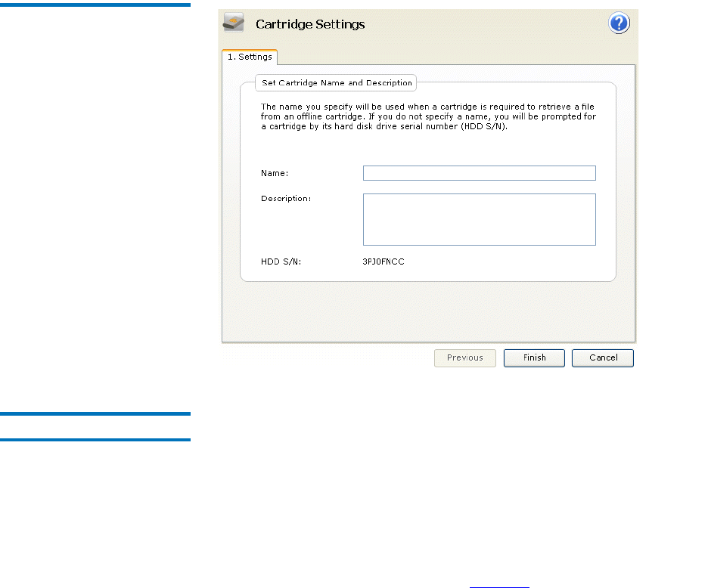Focus the Name input field
Viewport: 708px width, 588px height.
(479, 173)
